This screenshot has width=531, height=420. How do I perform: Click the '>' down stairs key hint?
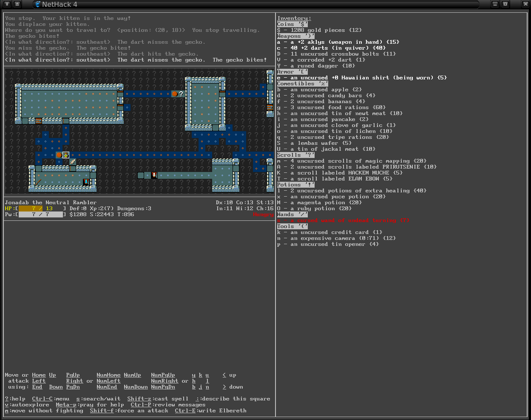pyautogui.click(x=233, y=387)
